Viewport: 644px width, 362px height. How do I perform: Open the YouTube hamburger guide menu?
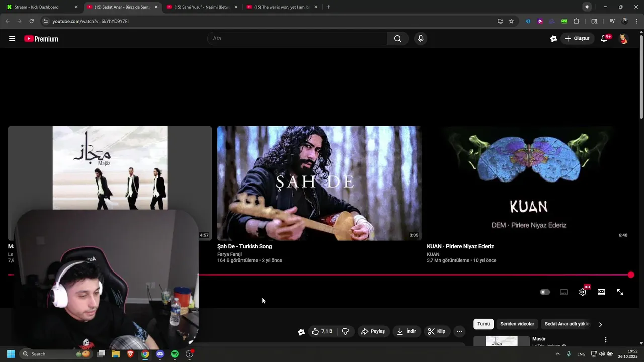[12, 39]
